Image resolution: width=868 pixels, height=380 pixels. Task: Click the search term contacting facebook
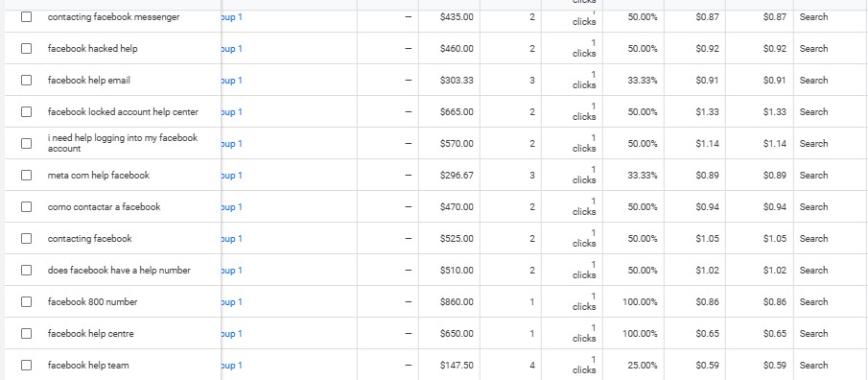90,238
